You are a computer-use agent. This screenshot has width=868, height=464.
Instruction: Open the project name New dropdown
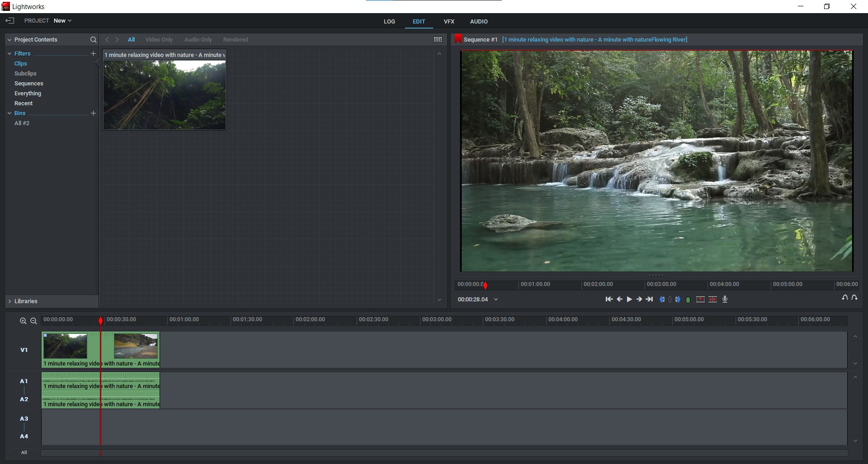62,21
